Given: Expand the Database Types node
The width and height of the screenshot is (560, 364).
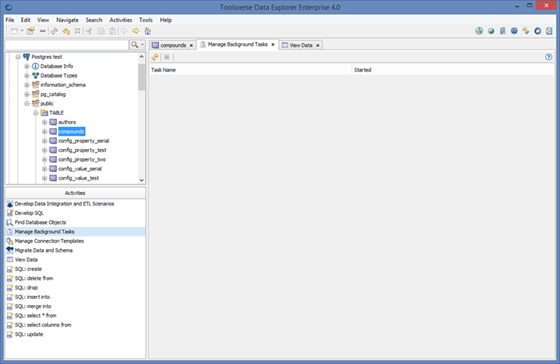Looking at the screenshot, I should tap(27, 75).
